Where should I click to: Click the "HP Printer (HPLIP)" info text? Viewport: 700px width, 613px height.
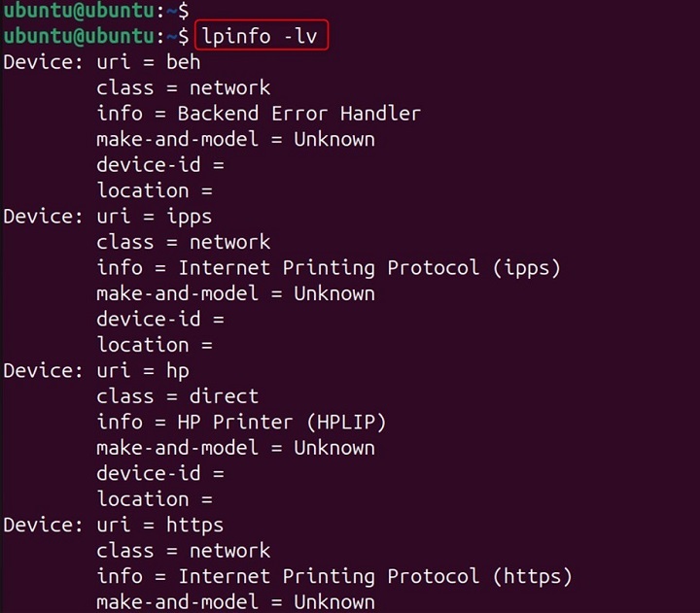282,422
